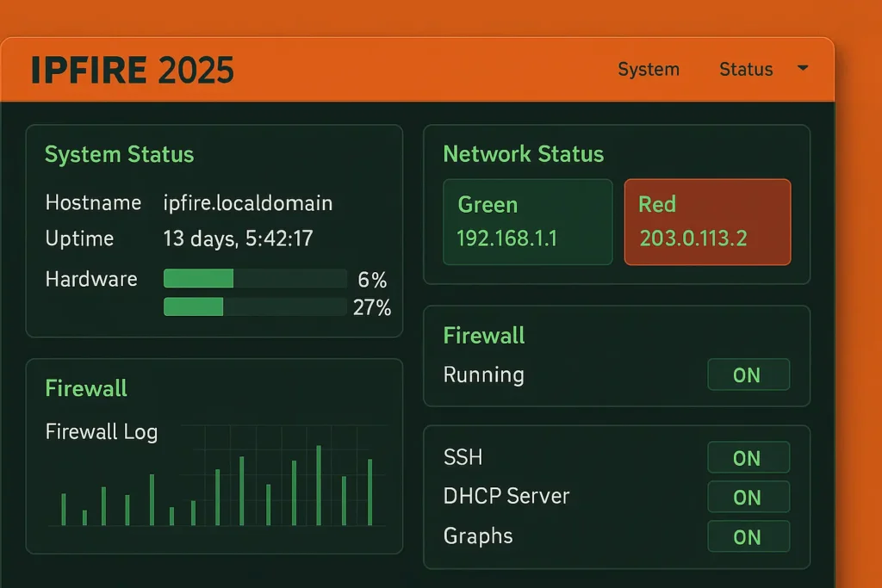The width and height of the screenshot is (882, 588).
Task: Select the Green interface tile
Action: pos(527,221)
